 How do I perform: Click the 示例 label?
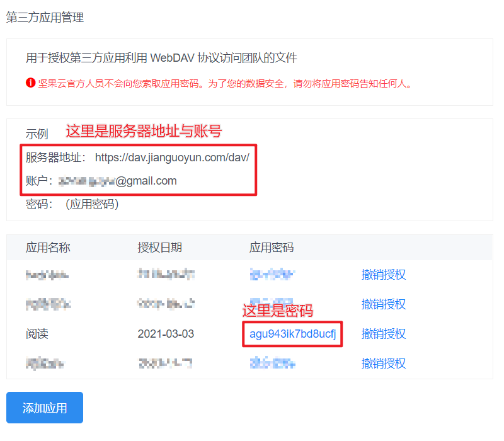tap(37, 134)
